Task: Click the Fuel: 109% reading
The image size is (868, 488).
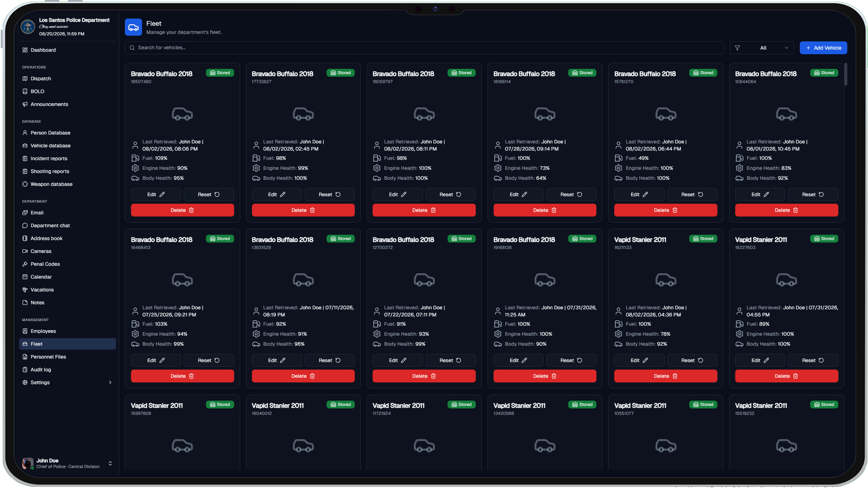Action: 155,158
